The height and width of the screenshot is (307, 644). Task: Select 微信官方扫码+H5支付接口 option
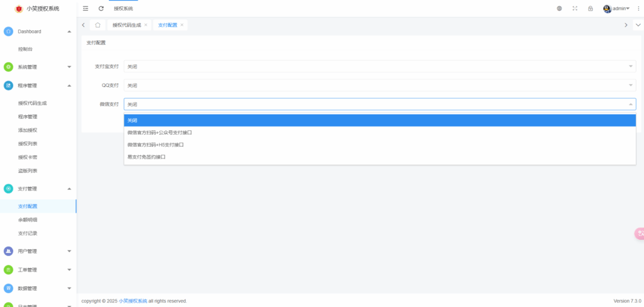point(155,145)
